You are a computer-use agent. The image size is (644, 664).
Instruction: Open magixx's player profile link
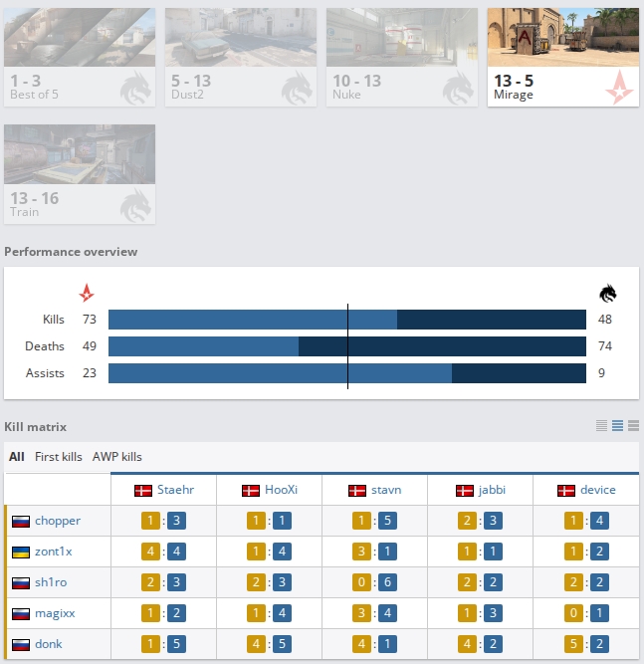[x=55, y=613]
